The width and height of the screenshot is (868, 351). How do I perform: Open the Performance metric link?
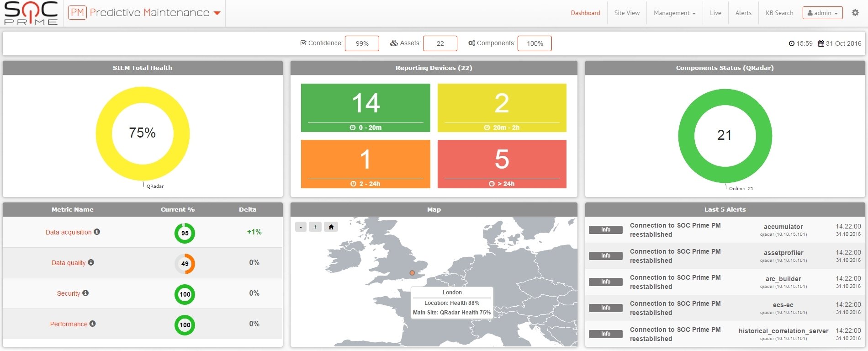click(x=69, y=324)
